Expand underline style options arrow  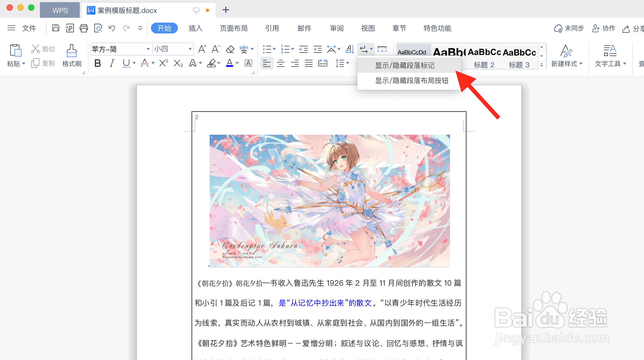[134, 63]
